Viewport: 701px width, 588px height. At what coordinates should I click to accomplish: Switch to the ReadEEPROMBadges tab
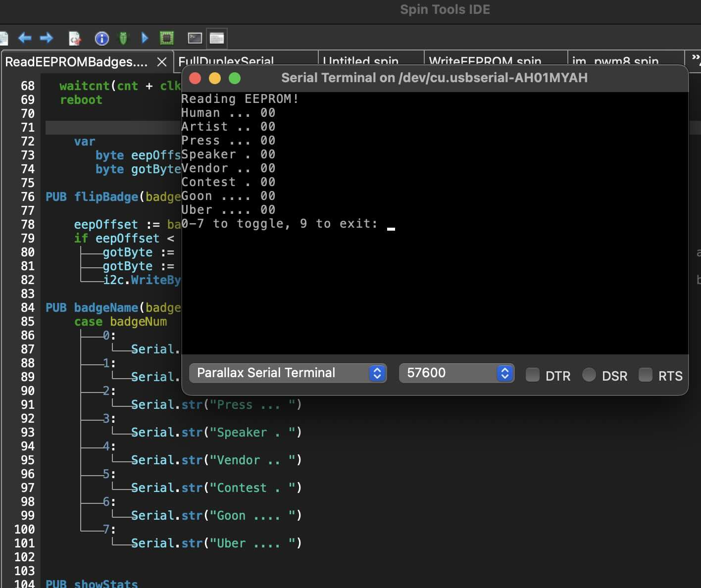(x=76, y=62)
